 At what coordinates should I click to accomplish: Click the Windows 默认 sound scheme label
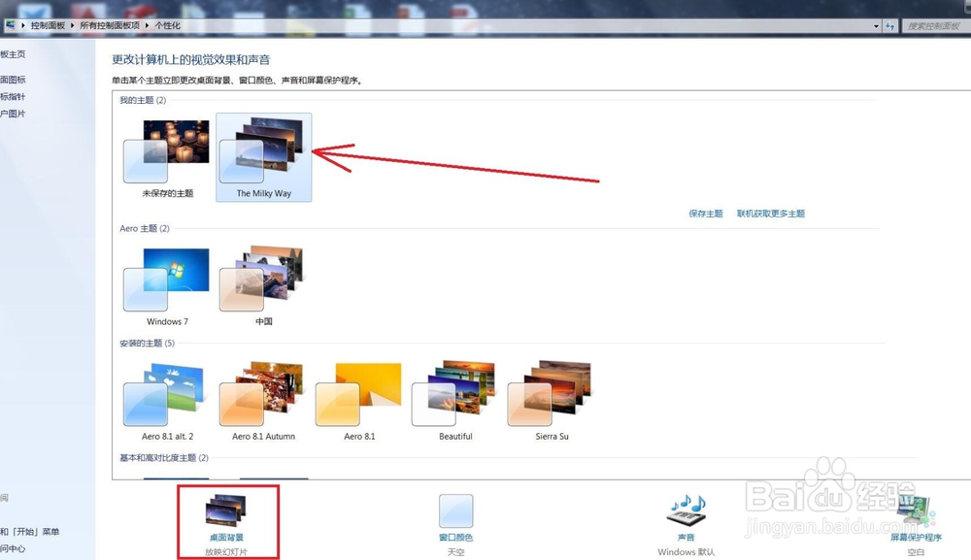[x=686, y=552]
